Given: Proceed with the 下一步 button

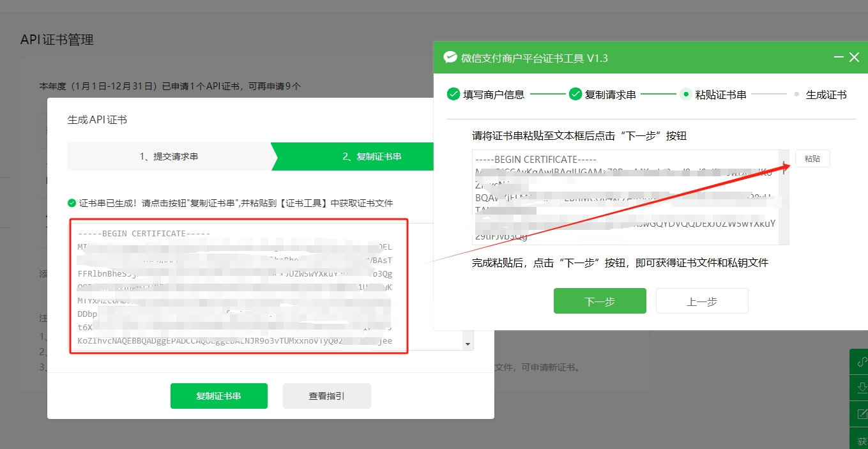Looking at the screenshot, I should click(x=600, y=301).
